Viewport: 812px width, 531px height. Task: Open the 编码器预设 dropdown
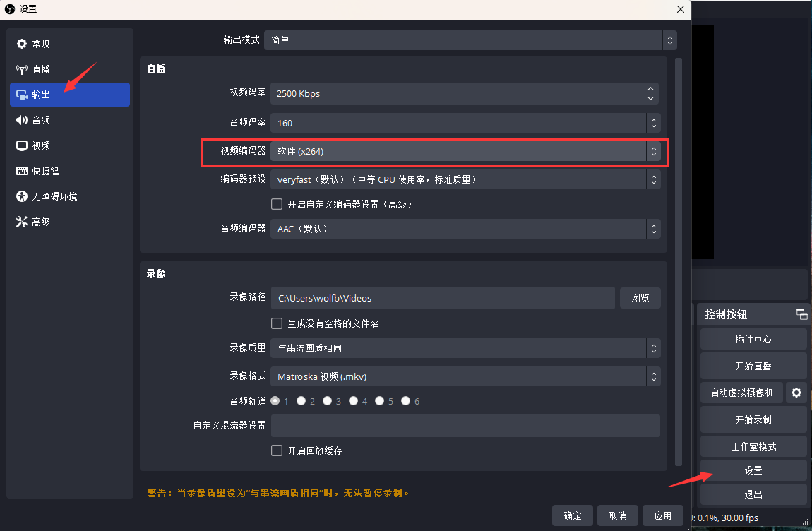(x=465, y=179)
